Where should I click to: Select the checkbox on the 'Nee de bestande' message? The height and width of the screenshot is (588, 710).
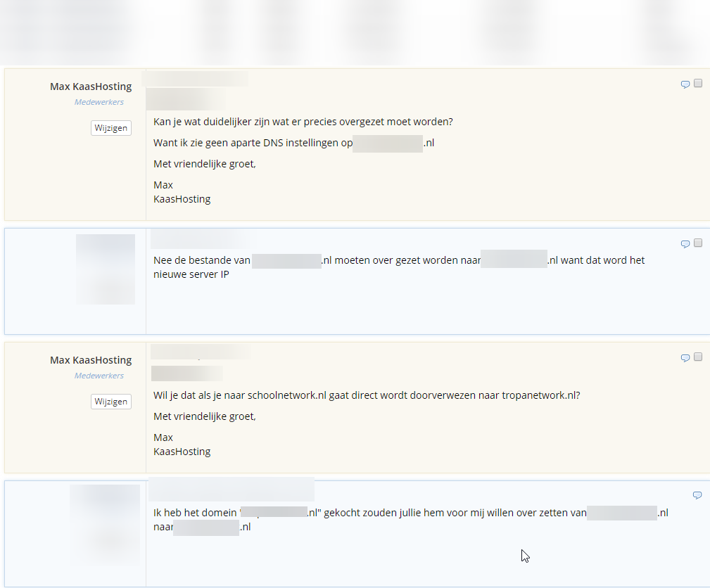pyautogui.click(x=698, y=243)
